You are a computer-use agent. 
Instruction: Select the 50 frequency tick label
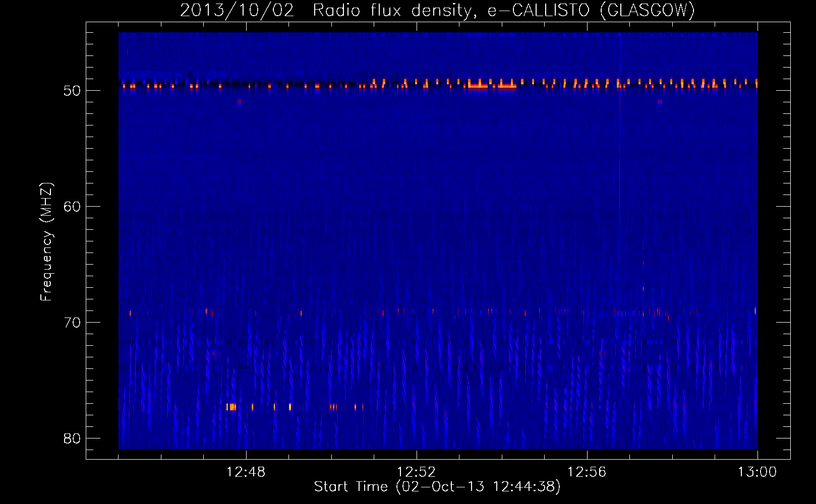(x=72, y=91)
